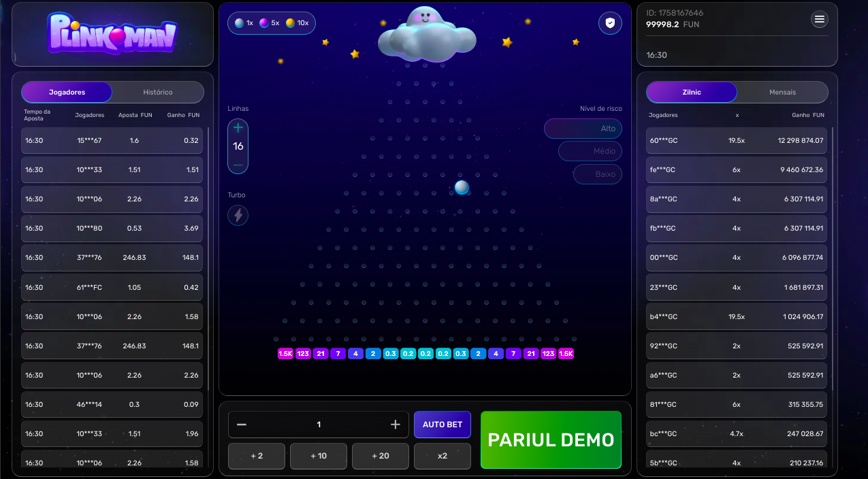Click the leaderboard scrollbar
The image size is (868, 479).
click(833, 259)
